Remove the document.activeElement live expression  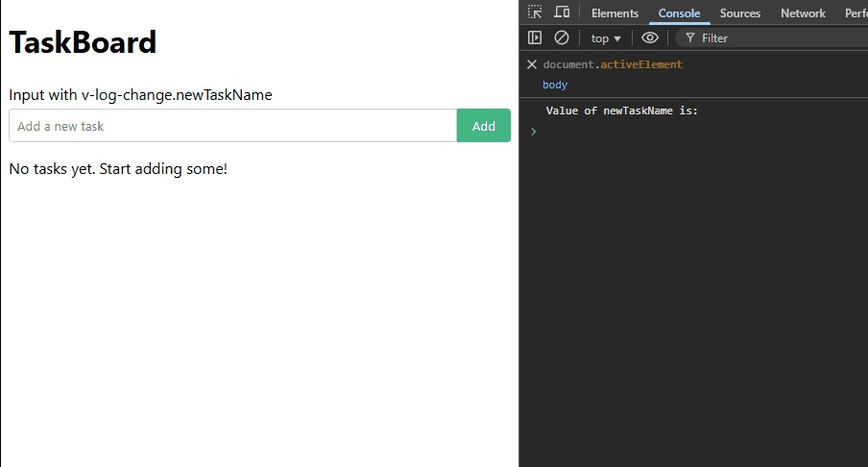point(532,64)
